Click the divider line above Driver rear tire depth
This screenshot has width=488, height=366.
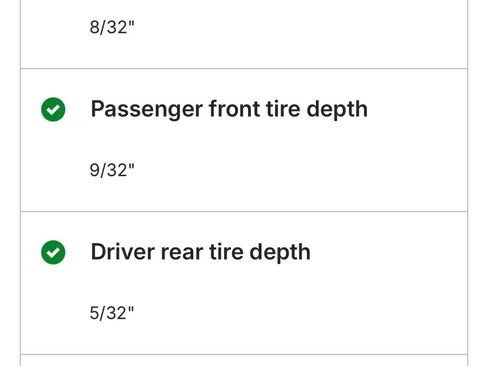pos(244,211)
